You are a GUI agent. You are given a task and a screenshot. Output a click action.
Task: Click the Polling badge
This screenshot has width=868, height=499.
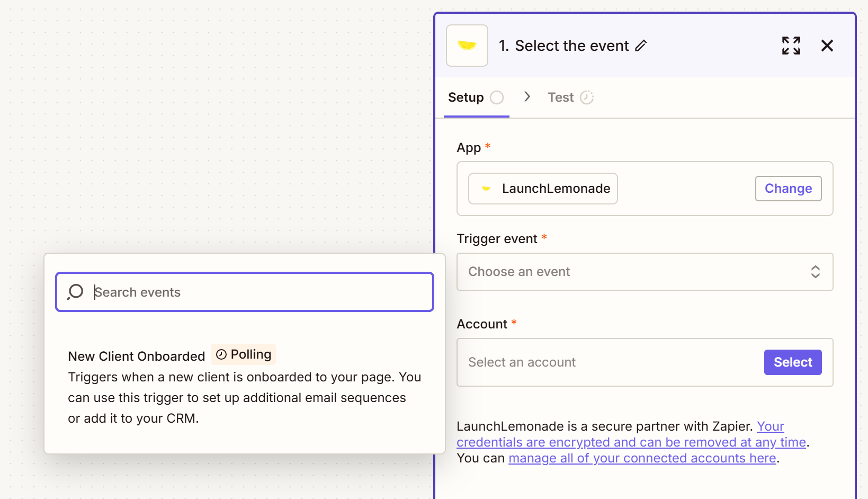[x=244, y=354]
